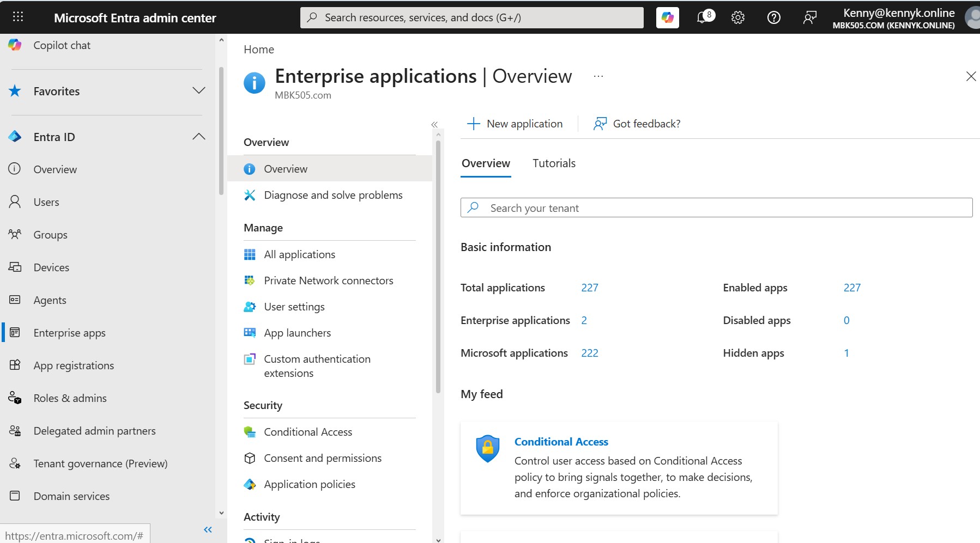Viewport: 980px width, 543px height.
Task: Click the Delegated admin partners icon
Action: click(15, 431)
